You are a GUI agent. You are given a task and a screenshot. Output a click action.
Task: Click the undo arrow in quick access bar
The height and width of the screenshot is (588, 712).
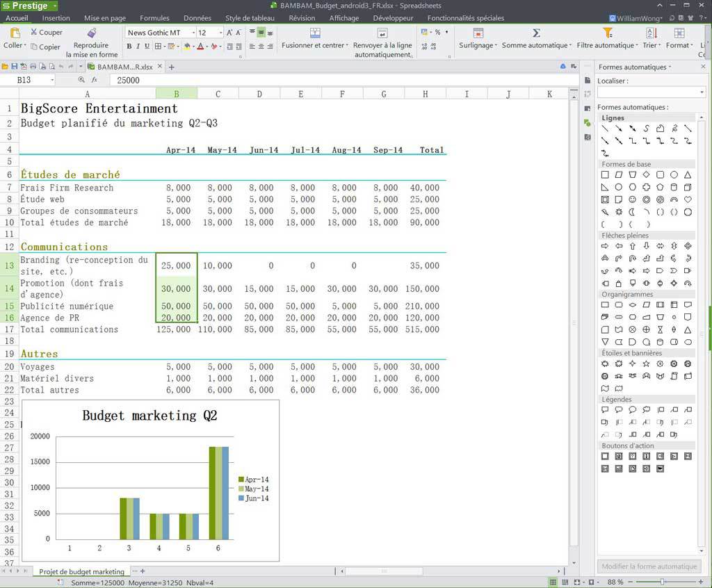60,67
